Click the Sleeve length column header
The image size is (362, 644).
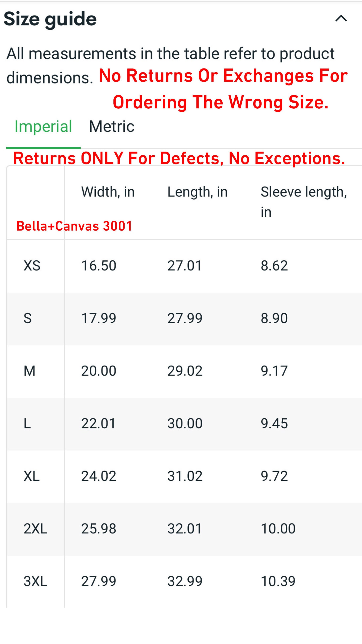[304, 202]
